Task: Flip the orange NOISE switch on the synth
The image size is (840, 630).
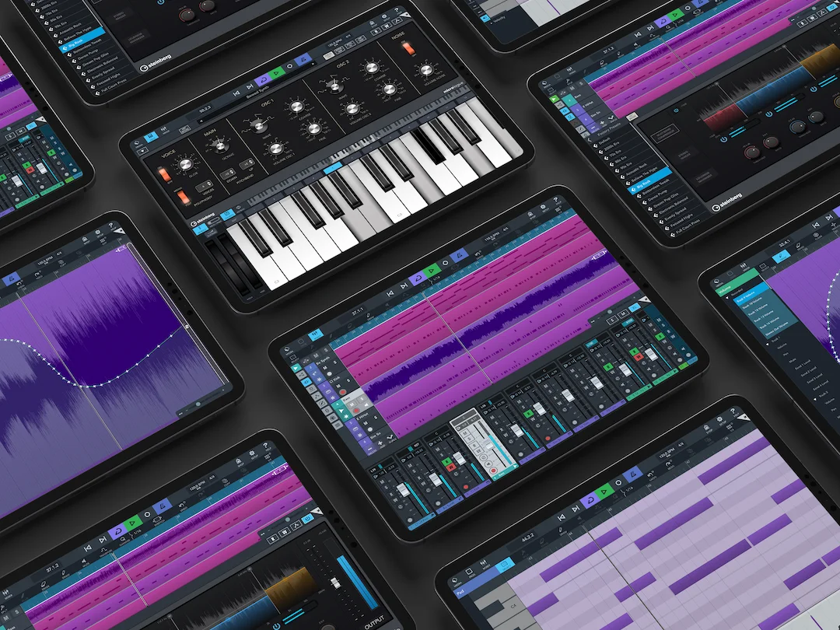Action: 409,48
